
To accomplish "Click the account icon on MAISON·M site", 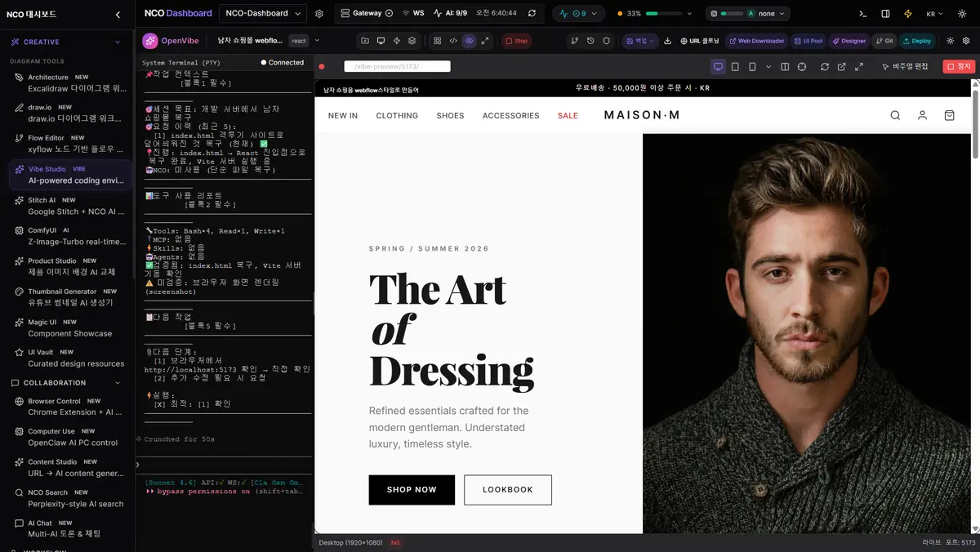I will [922, 115].
